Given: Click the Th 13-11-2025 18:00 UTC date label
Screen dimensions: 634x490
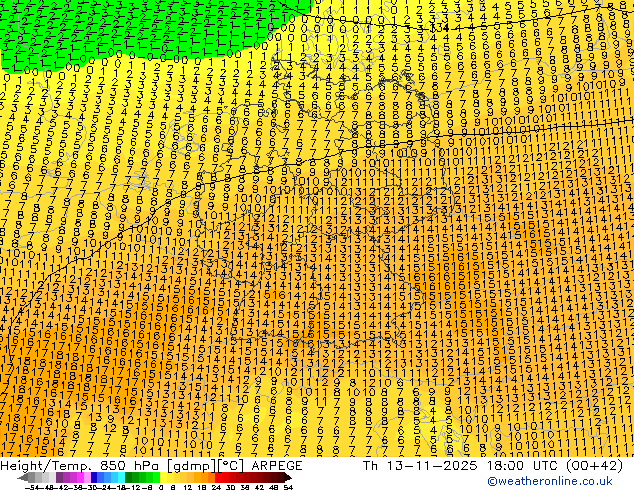Looking at the screenshot, I should [461, 466].
